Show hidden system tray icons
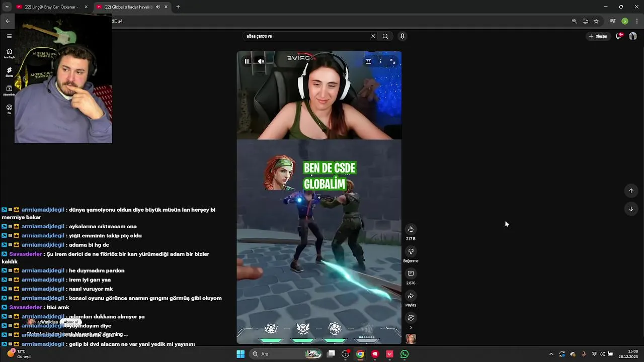 (551, 354)
